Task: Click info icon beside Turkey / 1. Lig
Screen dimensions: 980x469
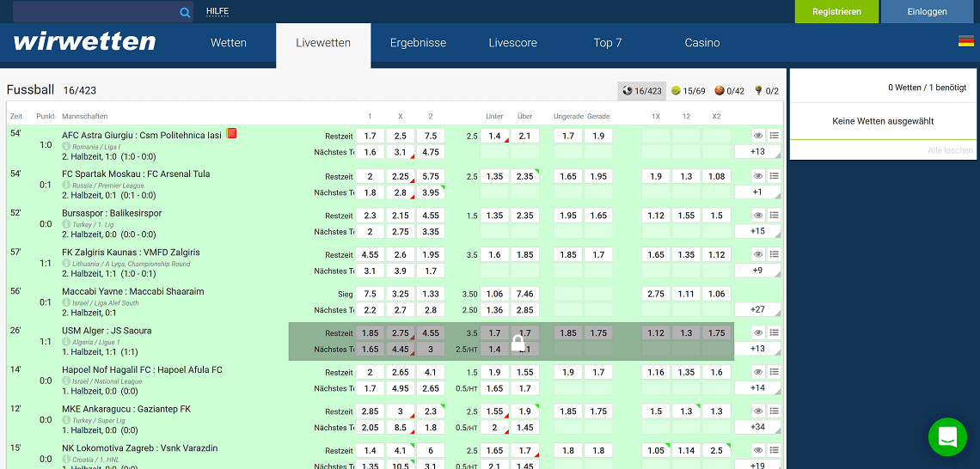Action: pyautogui.click(x=66, y=224)
